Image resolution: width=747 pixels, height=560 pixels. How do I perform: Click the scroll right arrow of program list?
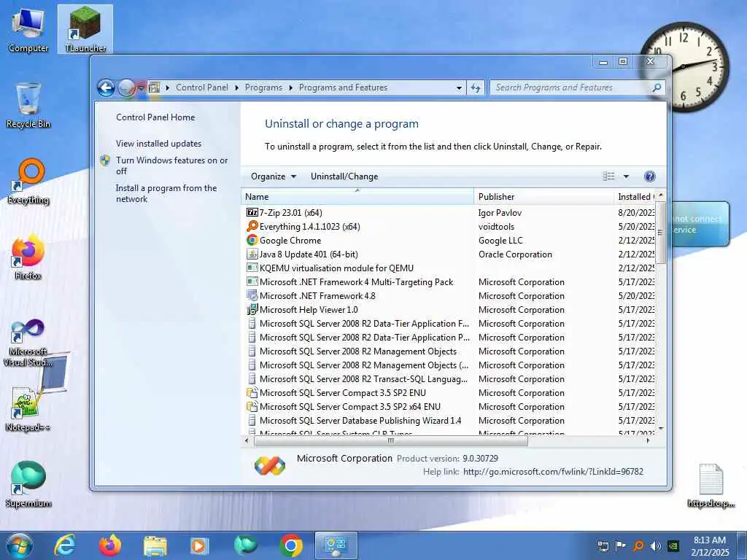[648, 440]
